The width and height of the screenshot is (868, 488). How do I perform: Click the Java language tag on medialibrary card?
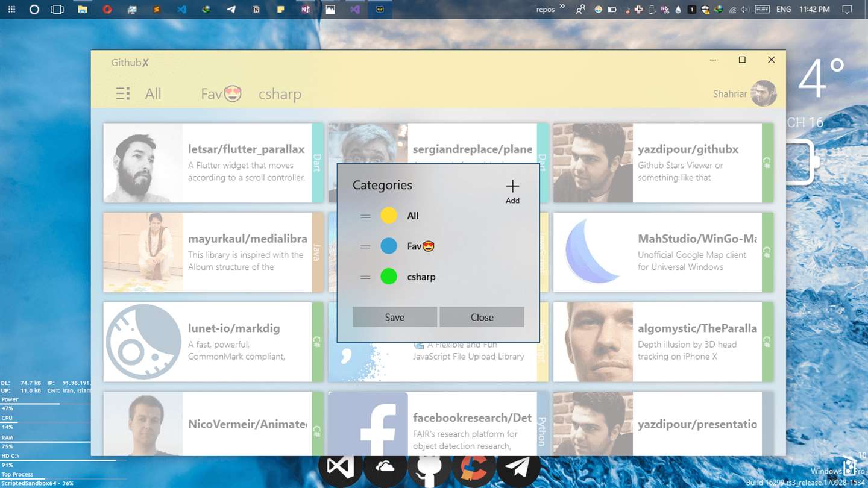[318, 252]
